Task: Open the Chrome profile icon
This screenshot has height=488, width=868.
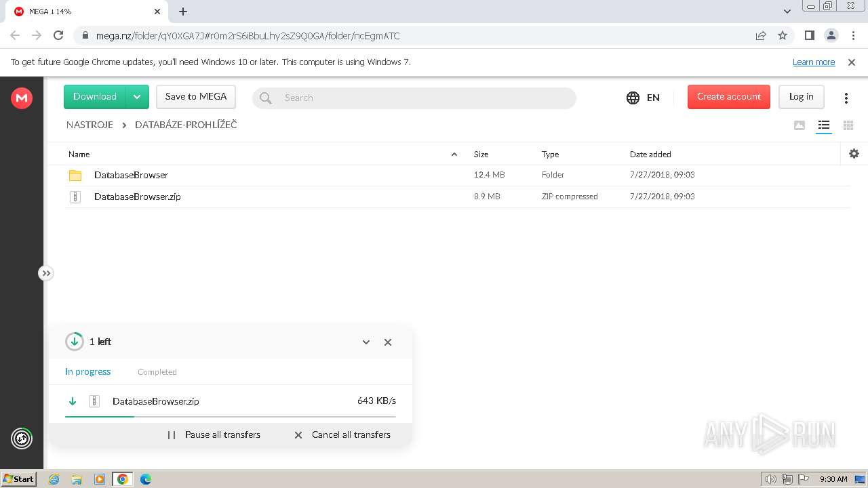Action: click(x=831, y=35)
